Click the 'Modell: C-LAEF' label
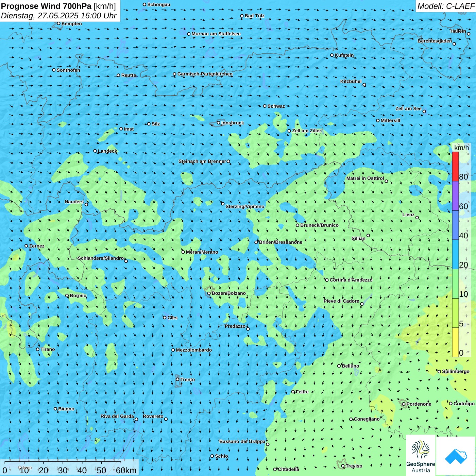Screen dimensions: 476x476 pyautogui.click(x=446, y=6)
